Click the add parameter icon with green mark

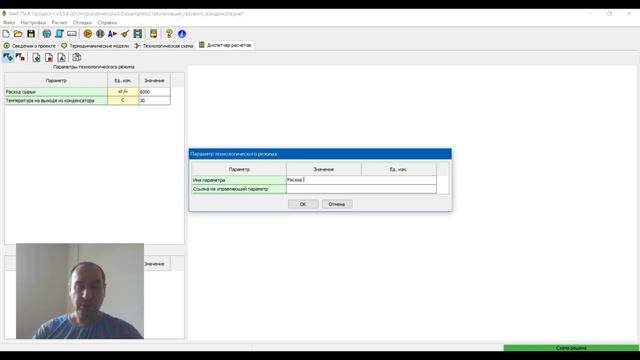8,58
